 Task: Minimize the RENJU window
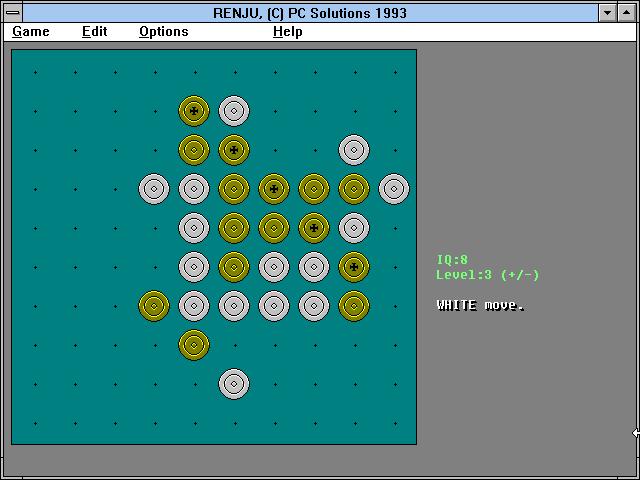[607, 12]
